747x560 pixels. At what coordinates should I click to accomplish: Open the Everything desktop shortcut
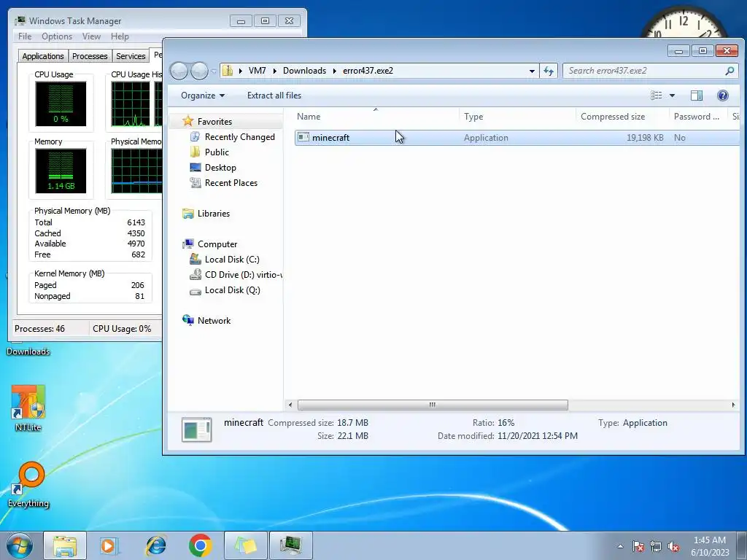[28, 485]
